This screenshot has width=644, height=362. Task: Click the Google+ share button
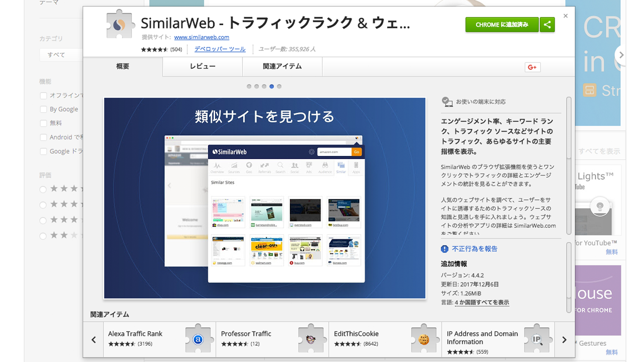(532, 67)
